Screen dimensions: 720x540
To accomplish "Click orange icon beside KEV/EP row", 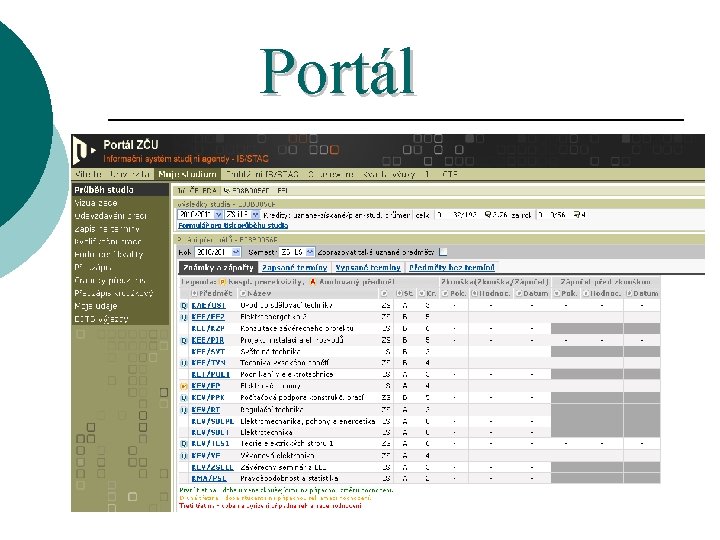I will 184,387.
